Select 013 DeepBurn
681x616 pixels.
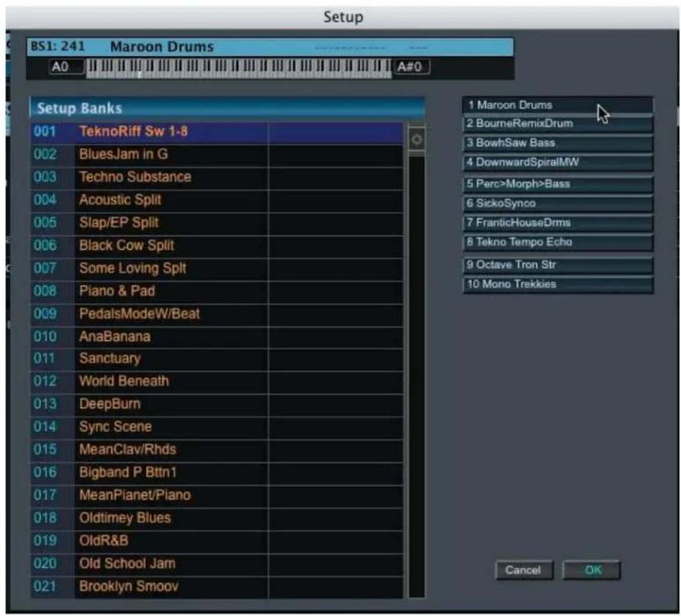[216, 405]
